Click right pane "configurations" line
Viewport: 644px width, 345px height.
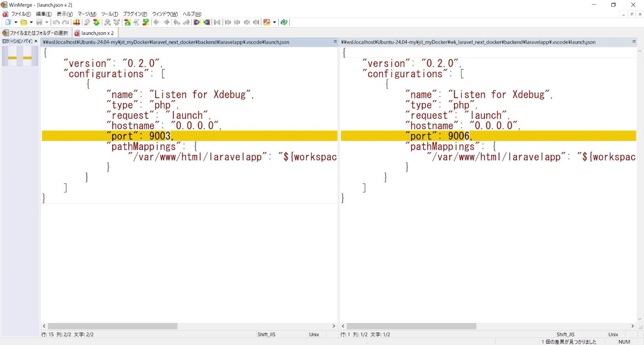[x=414, y=74]
